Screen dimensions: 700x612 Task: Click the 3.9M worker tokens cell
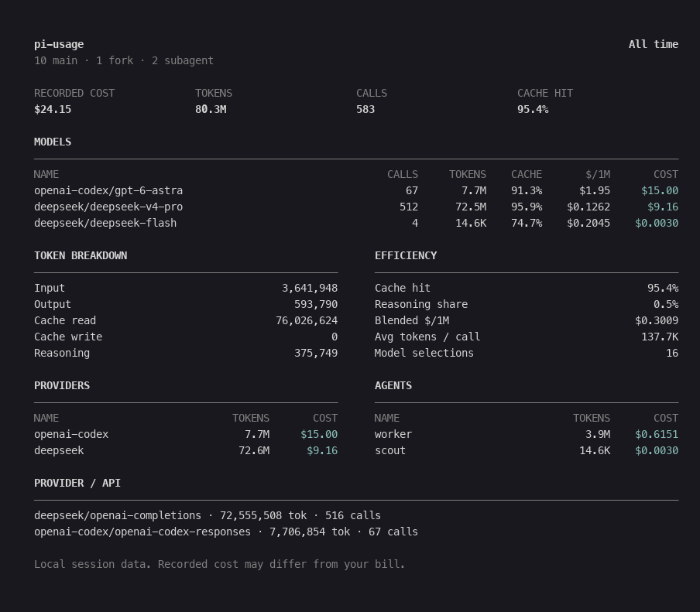[x=598, y=435]
